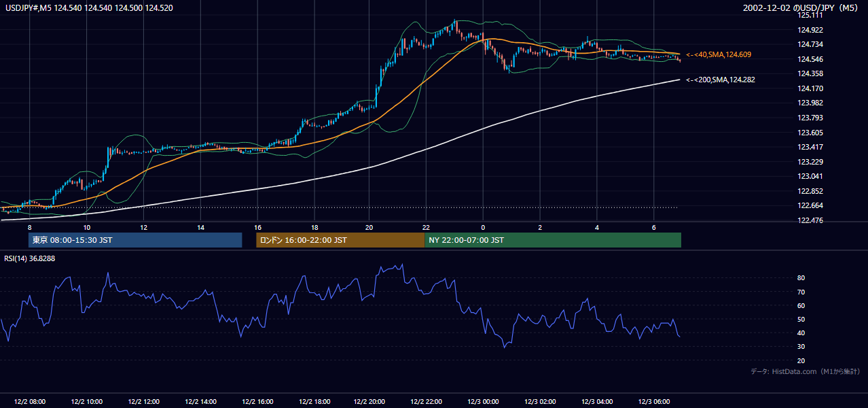The image size is (868, 408).
Task: Click price axis value 123.229
Action: pyautogui.click(x=810, y=162)
